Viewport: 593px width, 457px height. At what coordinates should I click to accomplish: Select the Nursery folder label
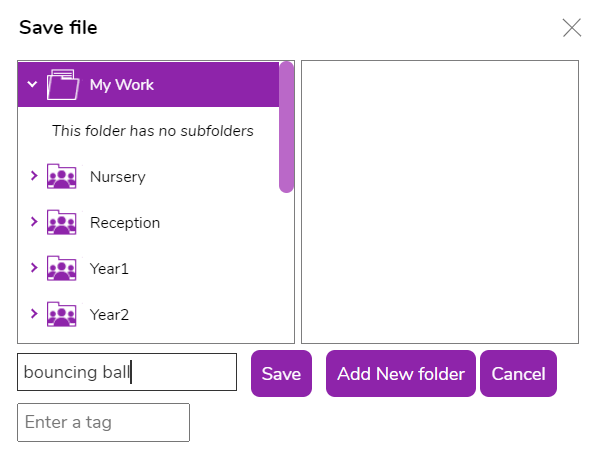pos(118,177)
